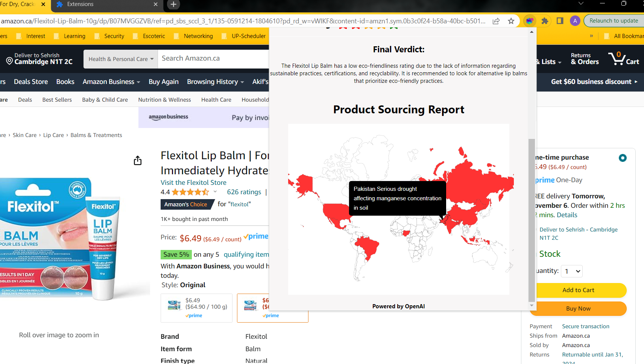Click Lip Care breadcrumb link
The image size is (644, 364).
53,135
